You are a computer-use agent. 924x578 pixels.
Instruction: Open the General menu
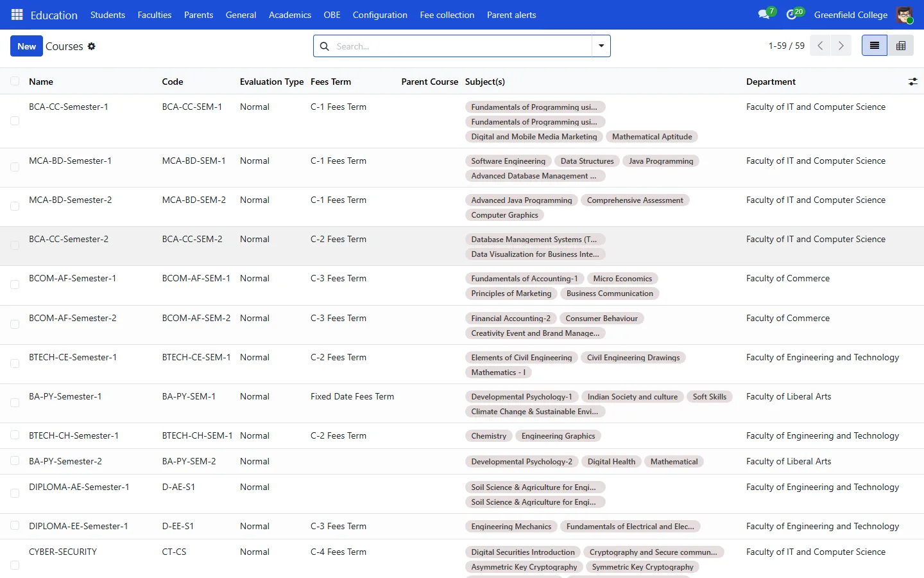pyautogui.click(x=241, y=15)
